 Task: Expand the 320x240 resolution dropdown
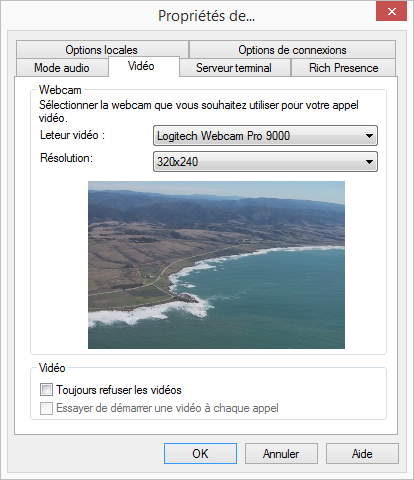point(265,162)
